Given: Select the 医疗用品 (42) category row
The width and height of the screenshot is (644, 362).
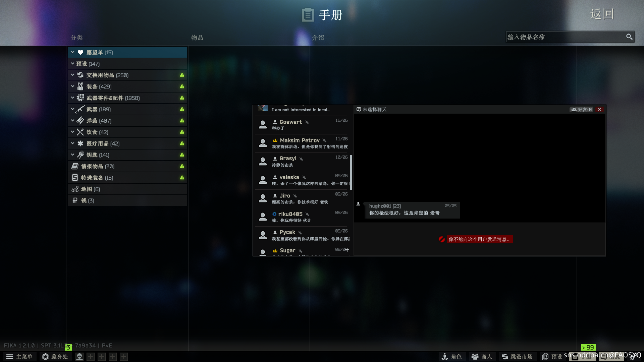Looking at the screenshot, I should click(x=127, y=143).
